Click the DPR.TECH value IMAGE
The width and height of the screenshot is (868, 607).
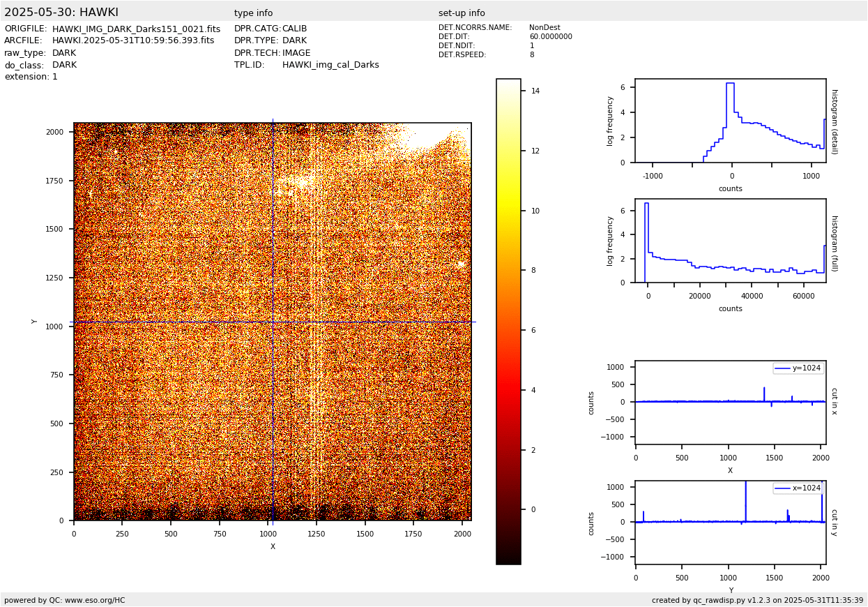(296, 53)
